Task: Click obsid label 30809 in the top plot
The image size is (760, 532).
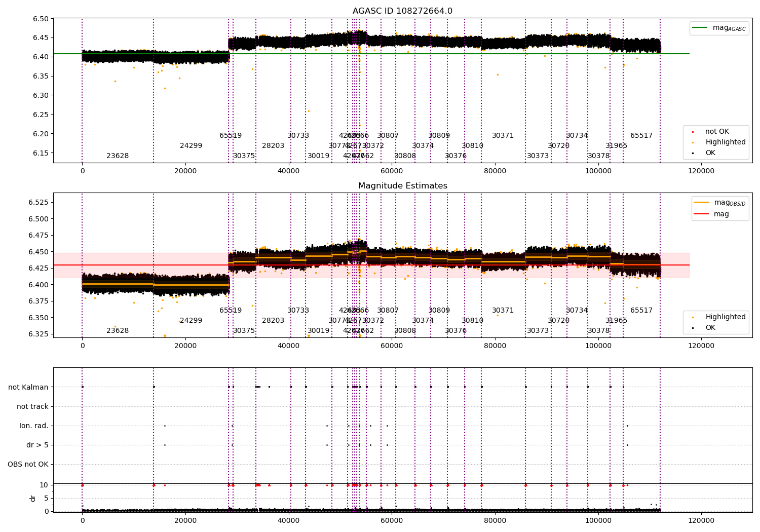Action: tap(439, 136)
